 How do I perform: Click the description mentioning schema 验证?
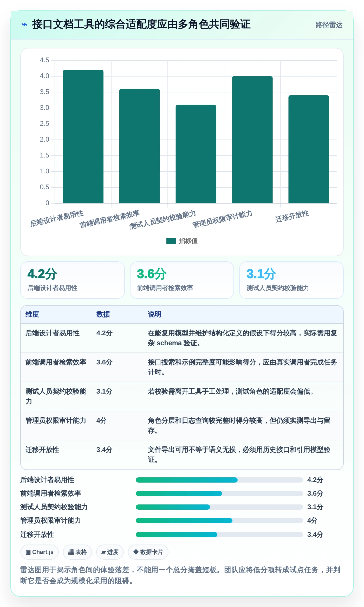coord(242,338)
